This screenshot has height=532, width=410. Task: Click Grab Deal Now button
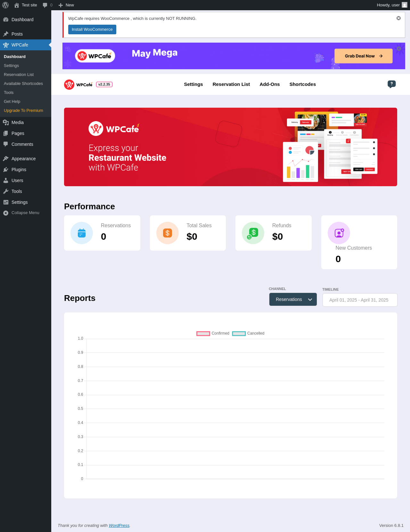(364, 56)
